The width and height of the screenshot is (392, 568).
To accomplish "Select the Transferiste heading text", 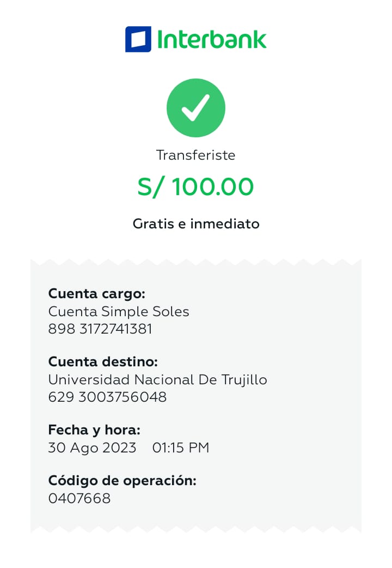I will (x=196, y=155).
